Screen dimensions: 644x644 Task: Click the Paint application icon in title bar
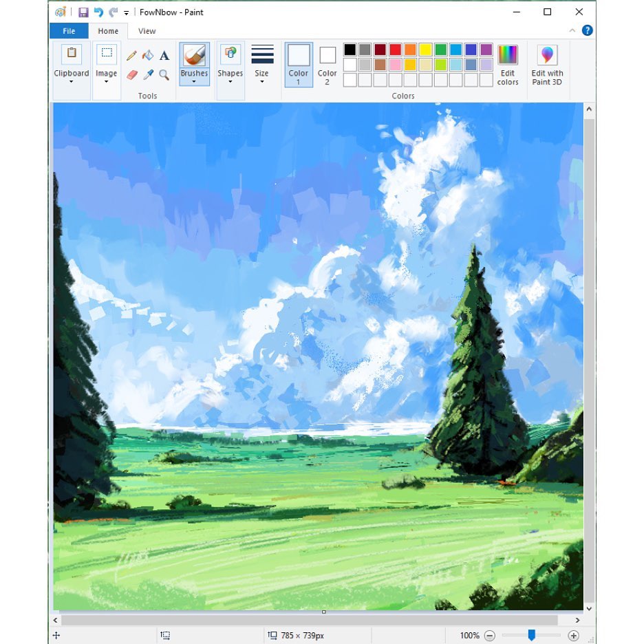[x=61, y=12]
